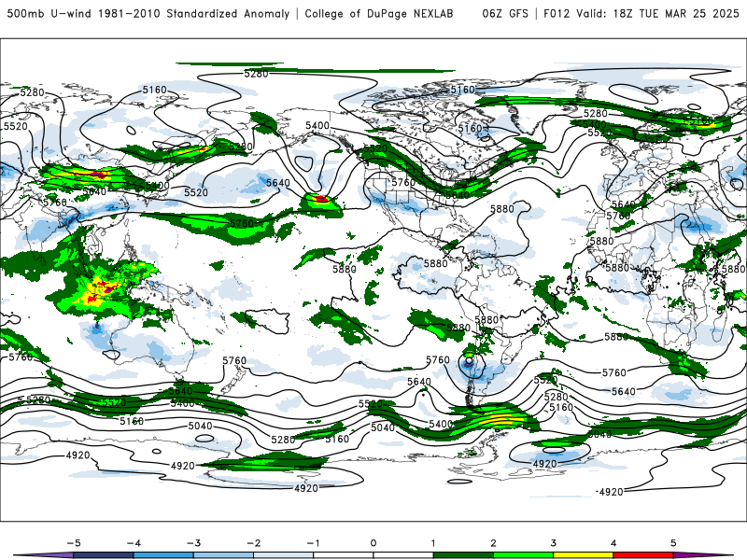Click the '5400' contour label over Alaska
This screenshot has height=560, width=747.
pos(317,125)
